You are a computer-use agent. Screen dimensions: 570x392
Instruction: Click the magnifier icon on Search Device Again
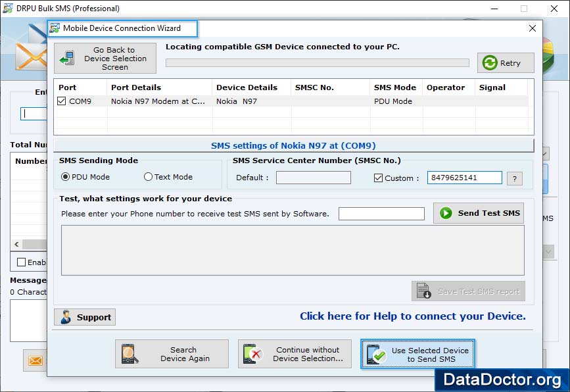(x=130, y=354)
